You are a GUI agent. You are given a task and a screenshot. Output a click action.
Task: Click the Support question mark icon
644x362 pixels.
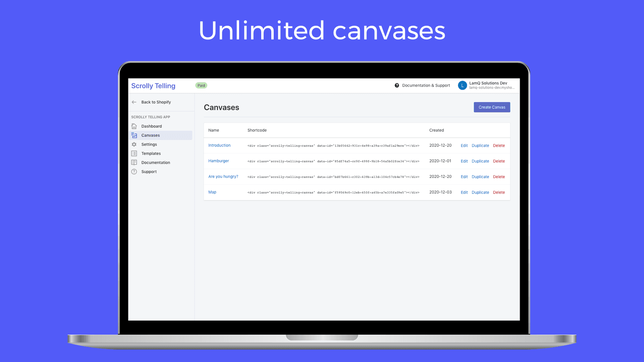[134, 171]
